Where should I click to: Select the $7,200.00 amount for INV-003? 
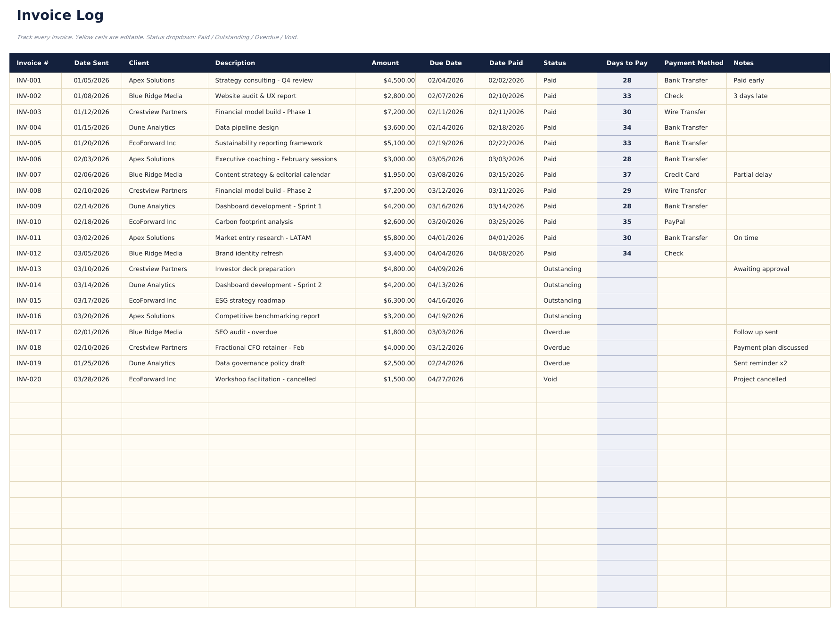(399, 112)
